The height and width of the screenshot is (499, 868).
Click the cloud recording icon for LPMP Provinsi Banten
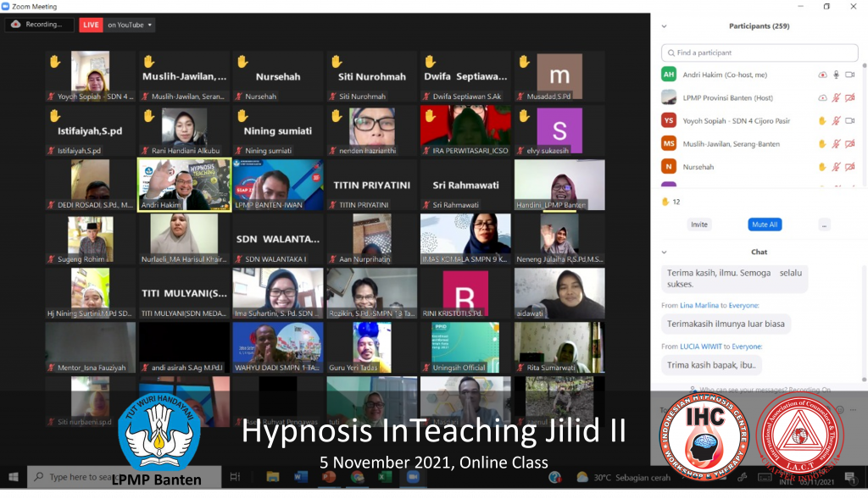821,97
